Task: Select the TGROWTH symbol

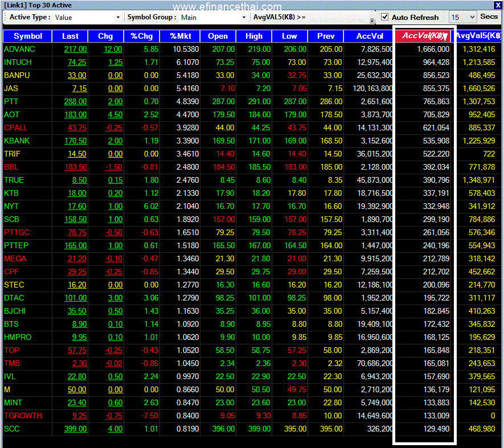Action: (23, 416)
